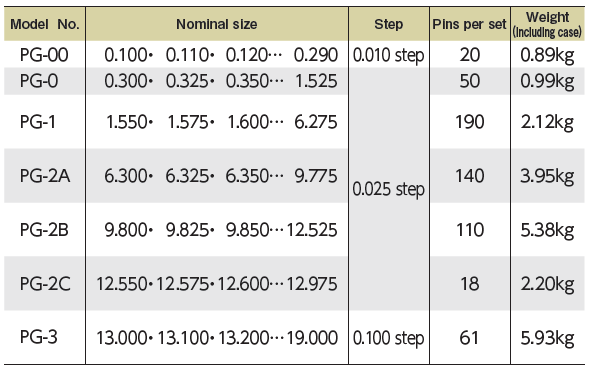The height and width of the screenshot is (369, 590).
Task: Click the 190 pins per set value
Action: pyautogui.click(x=470, y=122)
